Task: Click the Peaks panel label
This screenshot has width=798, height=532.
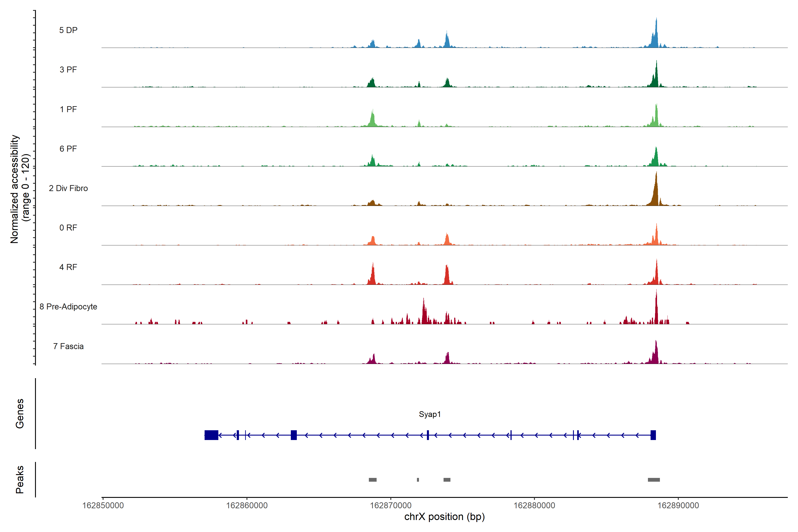Action: [x=20, y=479]
